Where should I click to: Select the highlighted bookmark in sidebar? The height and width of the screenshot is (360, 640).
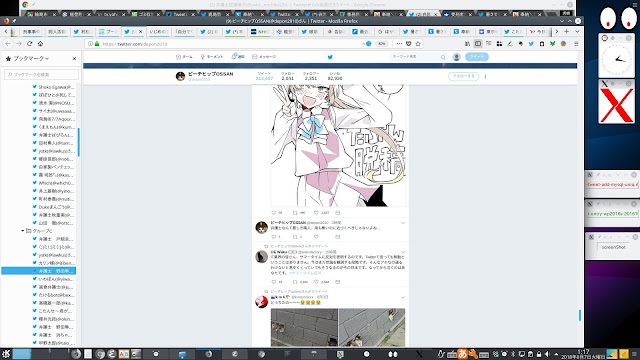[38, 271]
